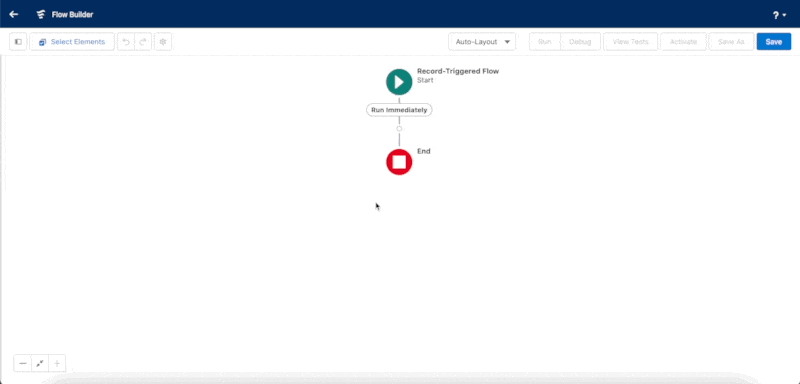Click the Activate button
Image resolution: width=800 pixels, height=384 pixels.
683,42
